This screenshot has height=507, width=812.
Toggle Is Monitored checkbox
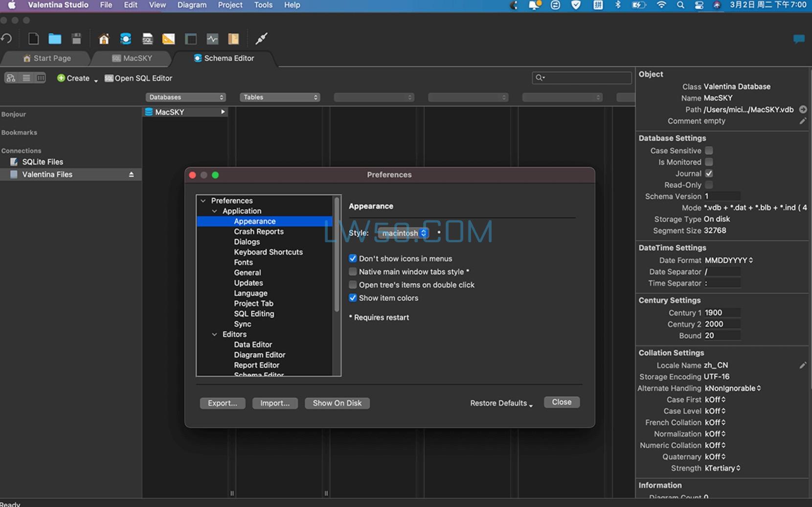[709, 162]
